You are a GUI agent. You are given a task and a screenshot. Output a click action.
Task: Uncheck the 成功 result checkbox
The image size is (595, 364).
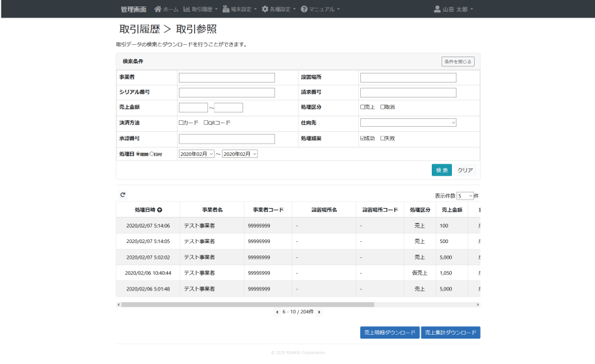click(x=362, y=138)
